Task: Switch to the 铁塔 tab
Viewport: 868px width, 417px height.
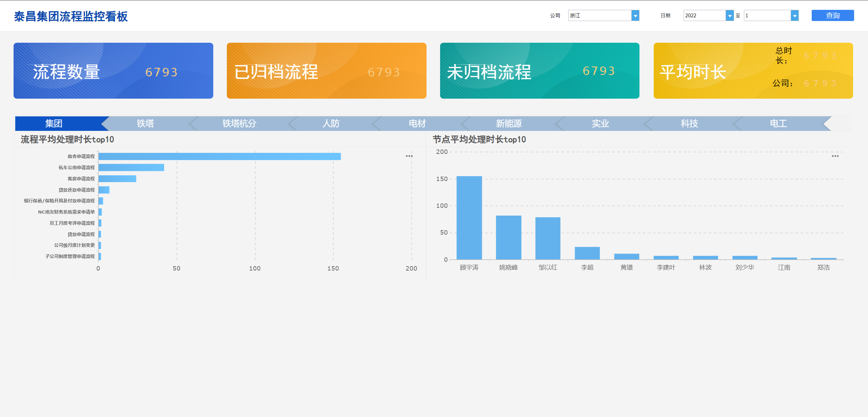Action: pyautogui.click(x=146, y=123)
